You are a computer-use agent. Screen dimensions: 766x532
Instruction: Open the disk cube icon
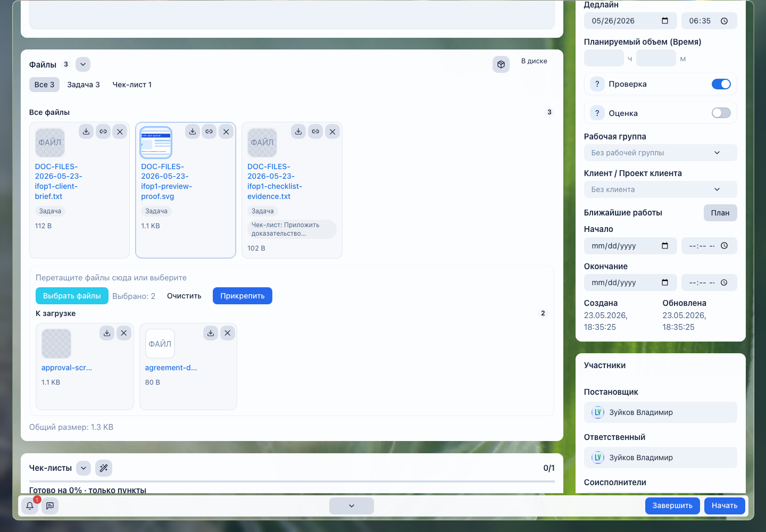pyautogui.click(x=501, y=64)
